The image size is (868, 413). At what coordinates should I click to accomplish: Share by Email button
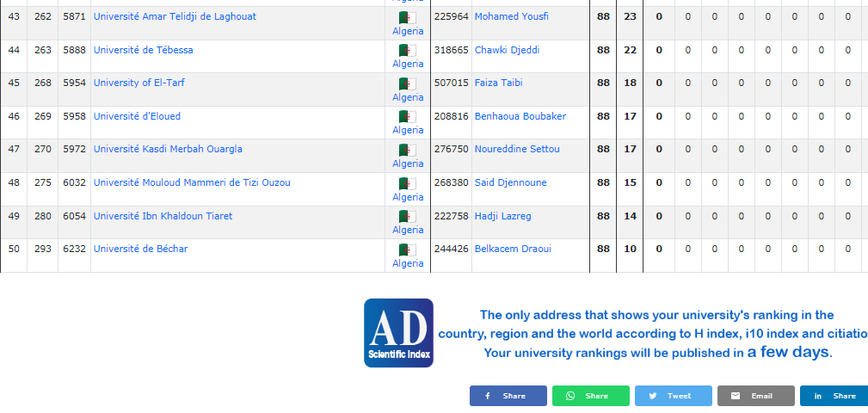[755, 396]
